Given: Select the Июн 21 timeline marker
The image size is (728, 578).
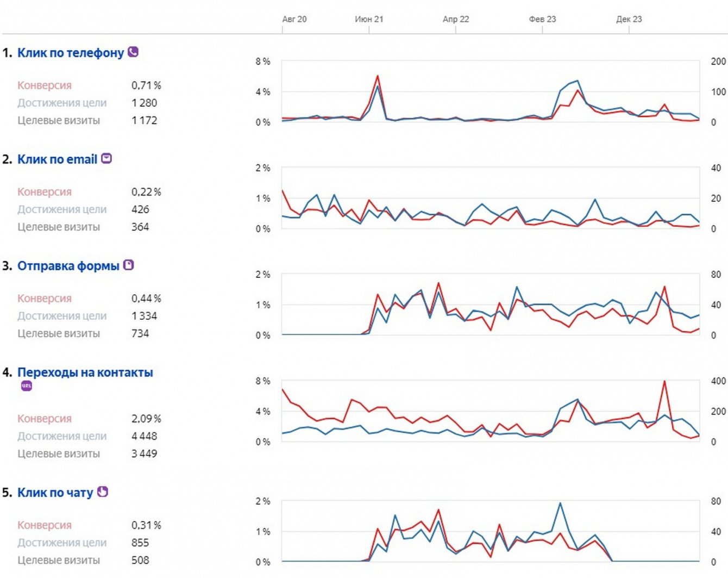Looking at the screenshot, I should (x=369, y=19).
